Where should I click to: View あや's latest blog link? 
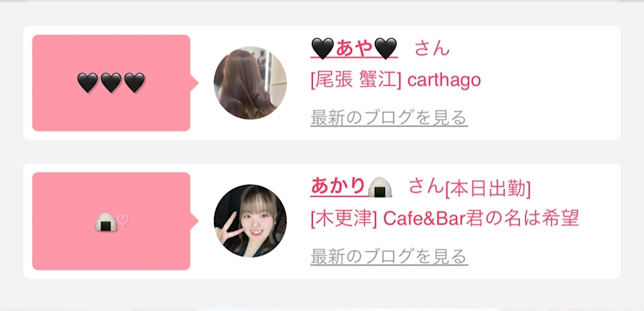pyautogui.click(x=389, y=118)
